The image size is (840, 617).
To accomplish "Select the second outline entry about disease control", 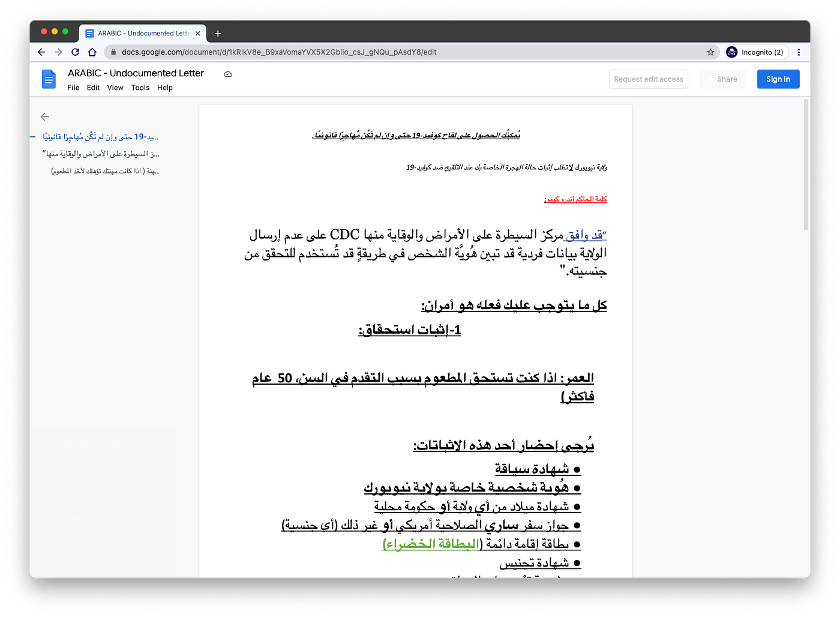I will [x=101, y=154].
